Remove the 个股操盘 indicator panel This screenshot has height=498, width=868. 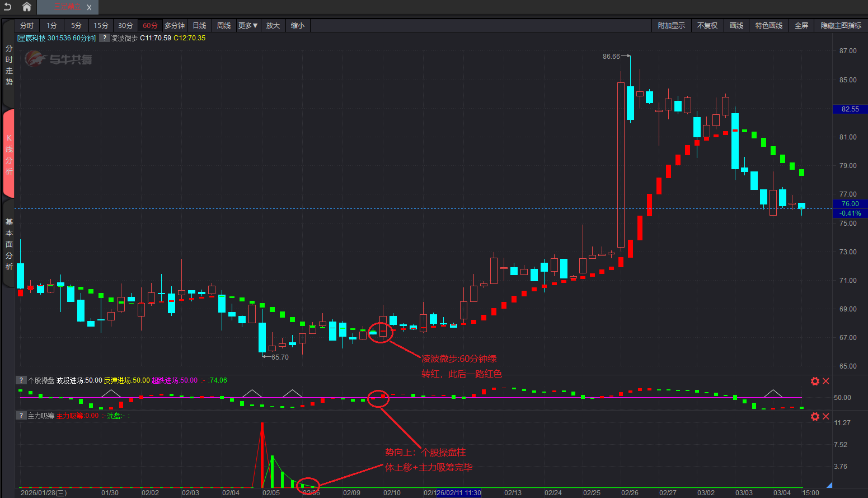[826, 381]
